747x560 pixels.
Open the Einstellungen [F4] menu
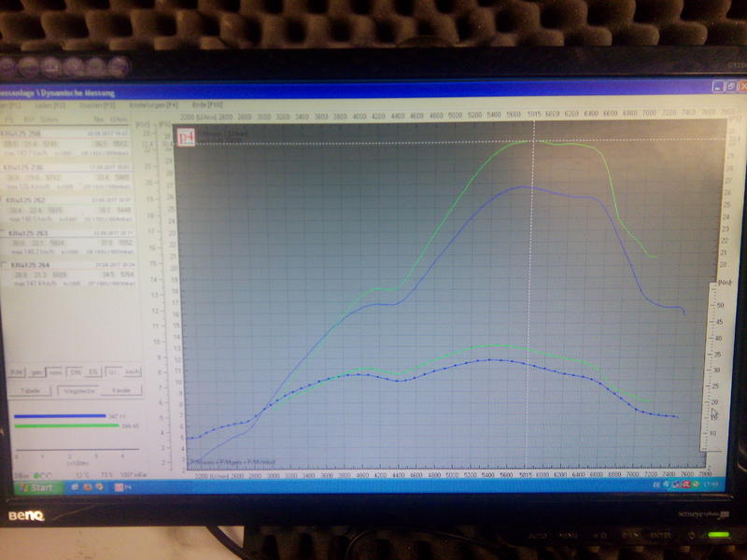click(x=153, y=105)
